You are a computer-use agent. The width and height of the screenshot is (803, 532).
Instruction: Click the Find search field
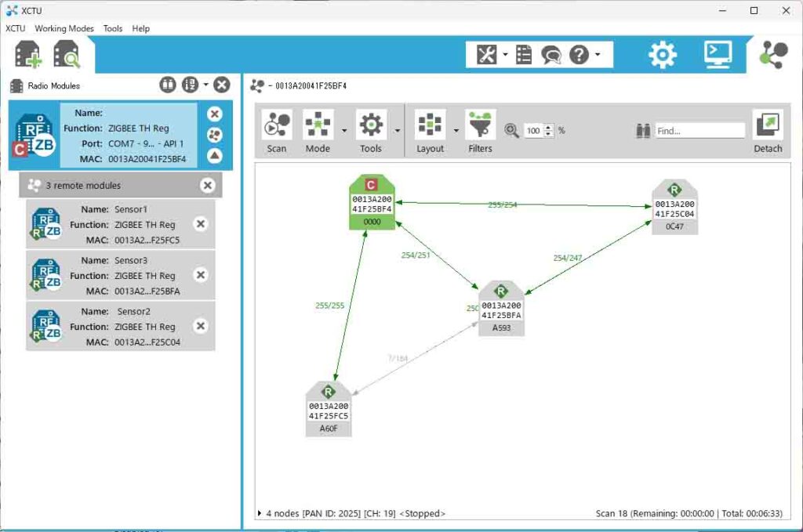click(x=700, y=130)
